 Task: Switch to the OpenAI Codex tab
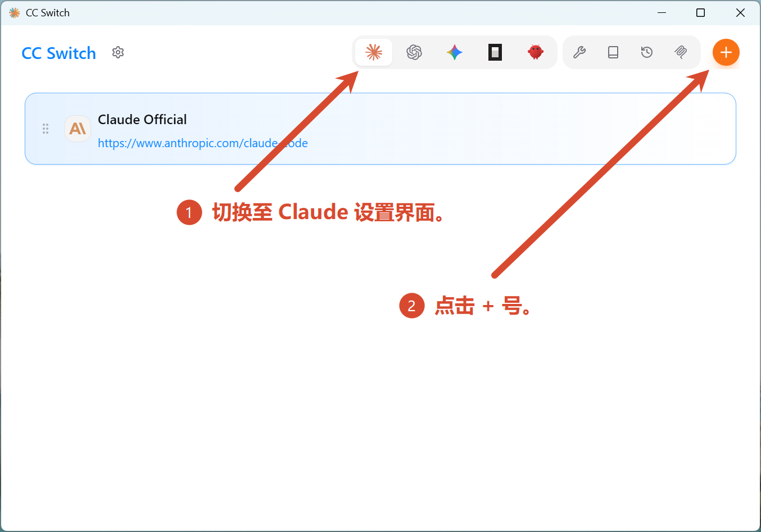point(414,52)
